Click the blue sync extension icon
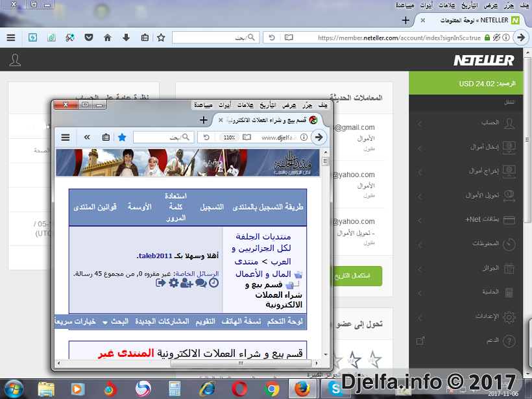 pyautogui.click(x=32, y=38)
